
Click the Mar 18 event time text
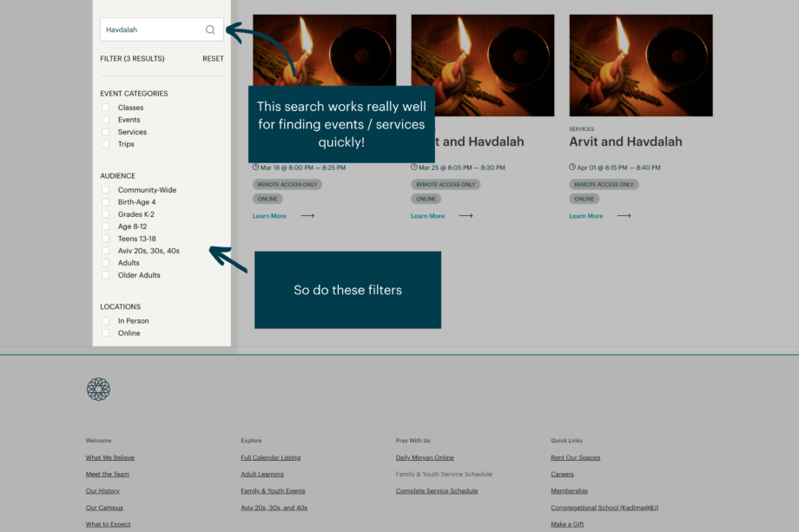(x=303, y=167)
